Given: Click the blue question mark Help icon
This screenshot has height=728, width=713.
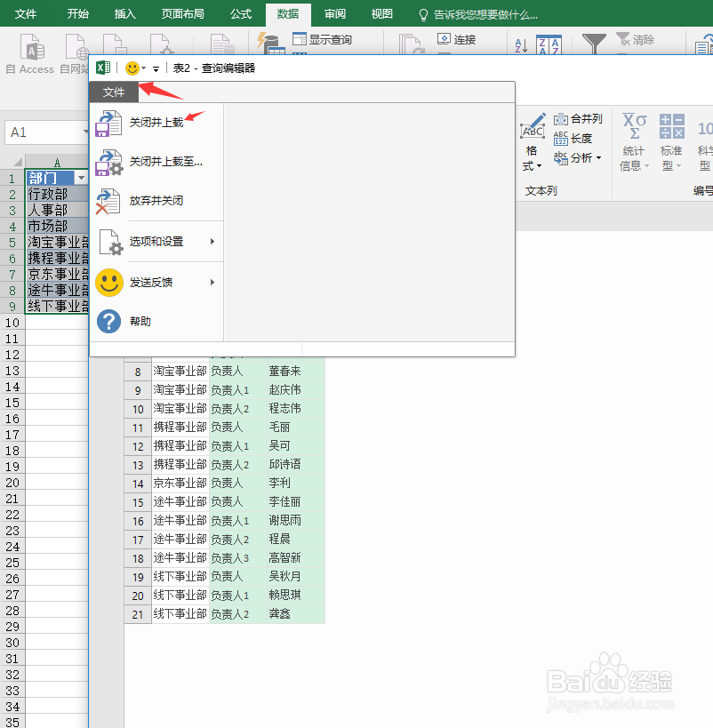Looking at the screenshot, I should 109,321.
